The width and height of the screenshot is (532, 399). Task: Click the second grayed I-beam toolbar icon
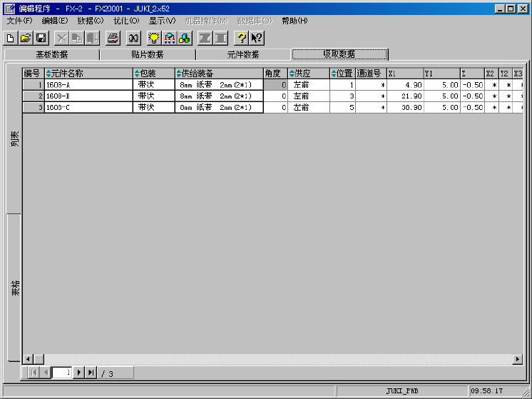pyautogui.click(x=220, y=38)
